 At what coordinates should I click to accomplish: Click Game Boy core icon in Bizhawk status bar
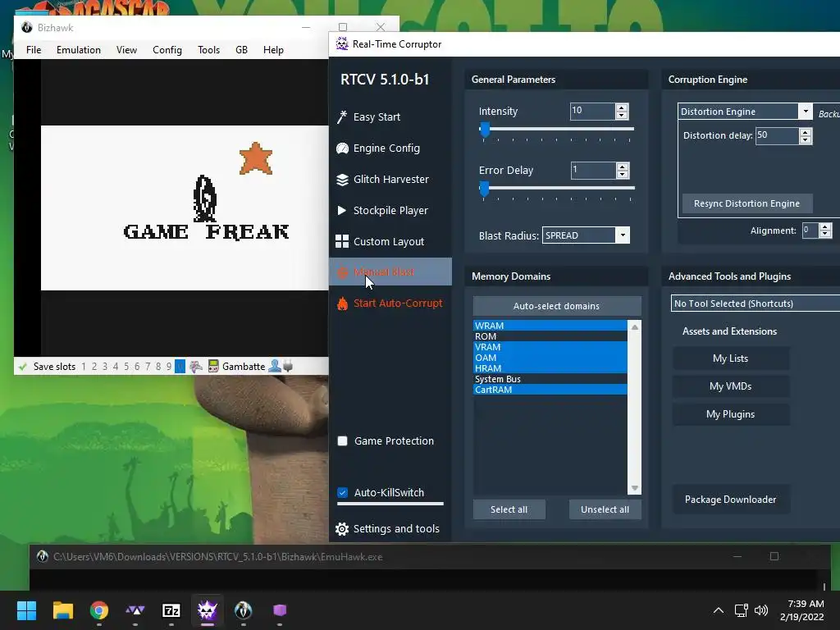[x=213, y=367]
